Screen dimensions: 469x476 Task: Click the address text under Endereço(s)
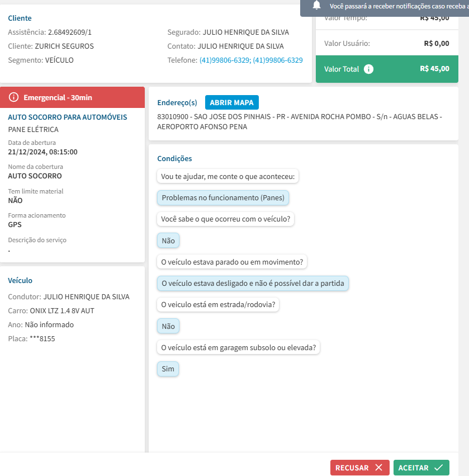tap(300, 122)
